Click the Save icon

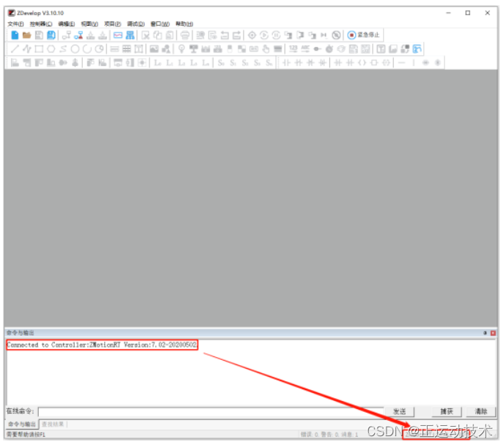click(39, 35)
